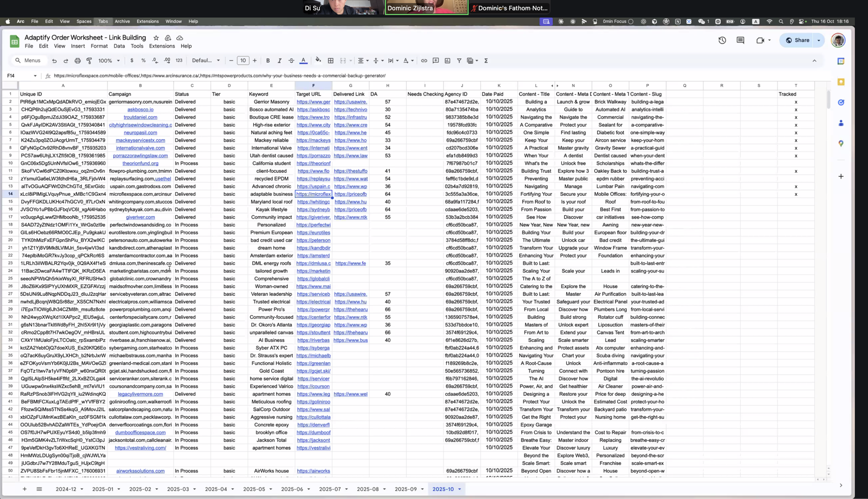Image resolution: width=868 pixels, height=499 pixels.
Task: Click the Move to folder icon
Action: (168, 38)
